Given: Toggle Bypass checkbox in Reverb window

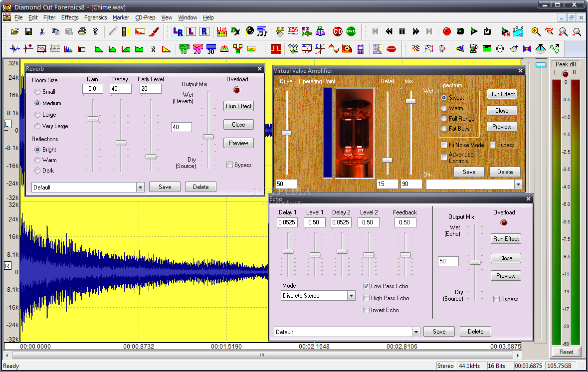Looking at the screenshot, I should (230, 165).
